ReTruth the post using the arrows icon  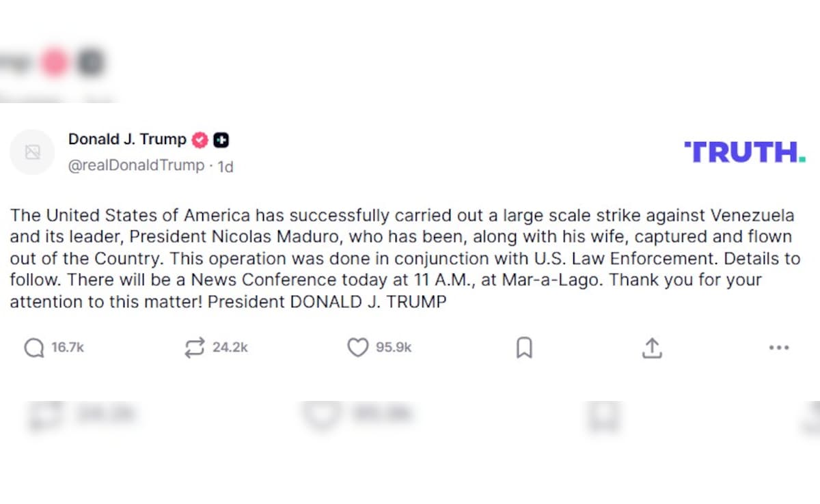click(194, 348)
